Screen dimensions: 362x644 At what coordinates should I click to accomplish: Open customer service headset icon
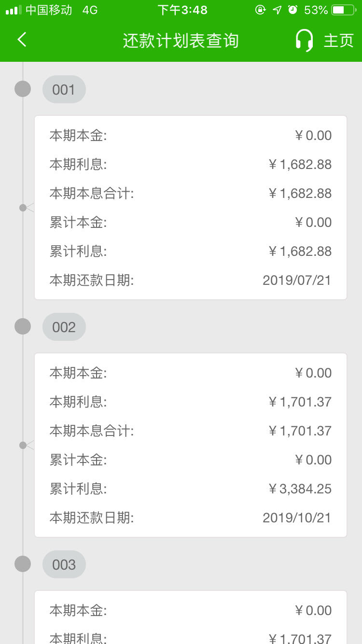coord(305,40)
